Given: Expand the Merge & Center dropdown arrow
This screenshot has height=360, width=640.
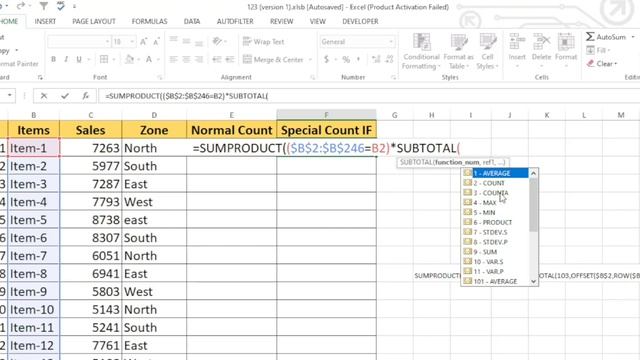Looking at the screenshot, I should 310,60.
